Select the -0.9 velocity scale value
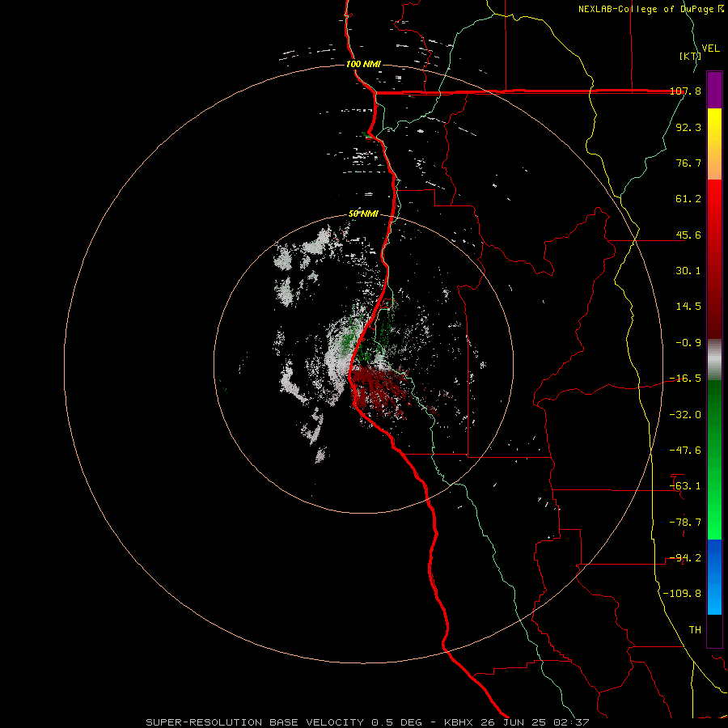This screenshot has height=728, width=728. (x=688, y=343)
